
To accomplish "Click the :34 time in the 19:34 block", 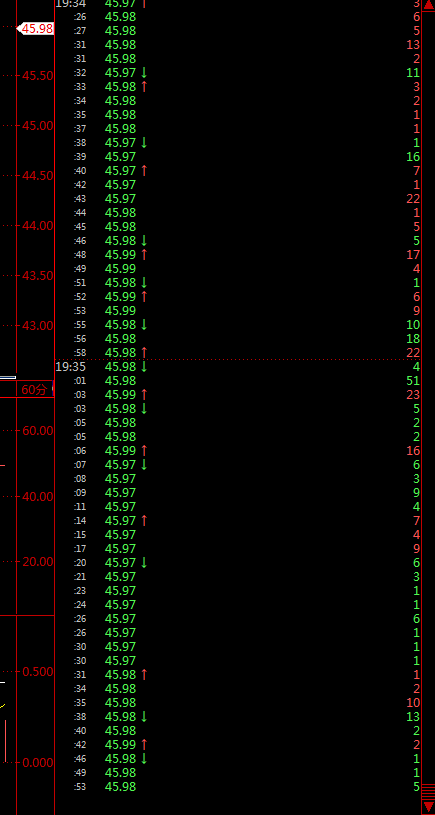I will tap(81, 101).
